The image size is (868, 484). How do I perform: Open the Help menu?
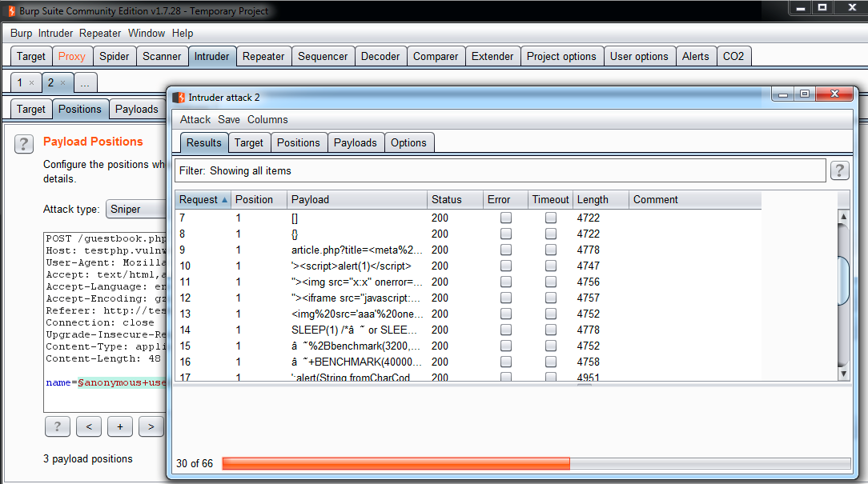coord(182,33)
